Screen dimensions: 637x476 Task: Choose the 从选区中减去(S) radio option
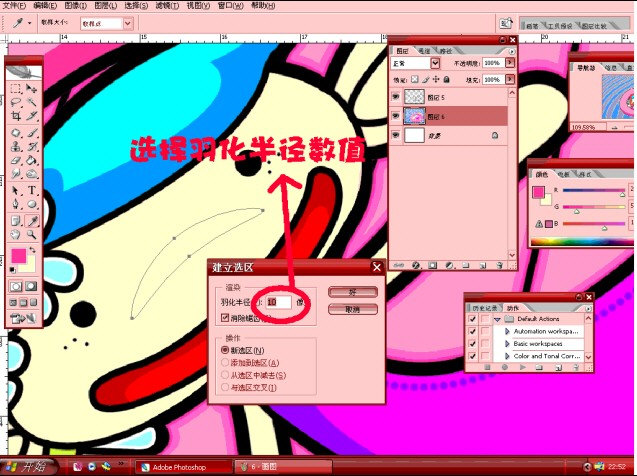pyautogui.click(x=225, y=375)
